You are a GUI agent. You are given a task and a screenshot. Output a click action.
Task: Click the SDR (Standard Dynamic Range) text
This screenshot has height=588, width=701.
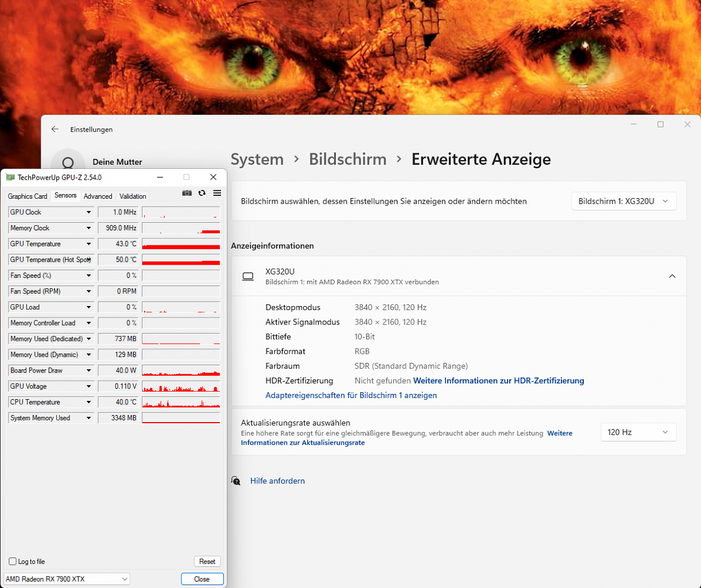point(411,366)
